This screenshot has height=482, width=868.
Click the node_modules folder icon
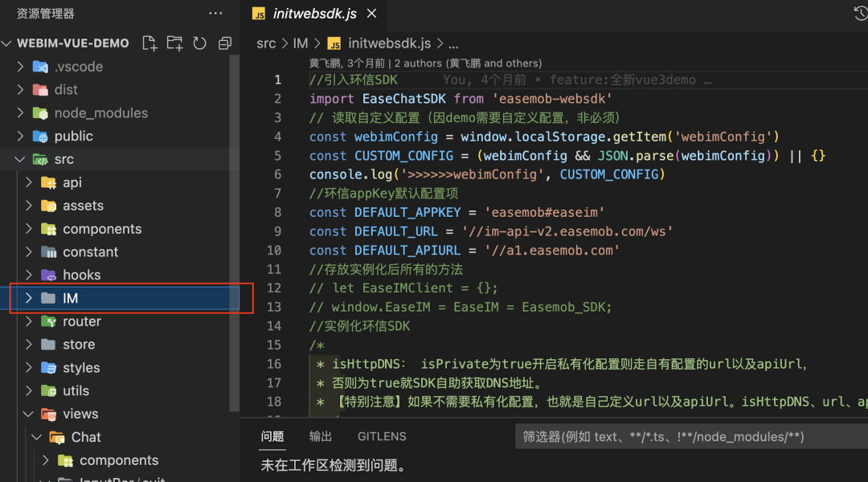[x=40, y=113]
